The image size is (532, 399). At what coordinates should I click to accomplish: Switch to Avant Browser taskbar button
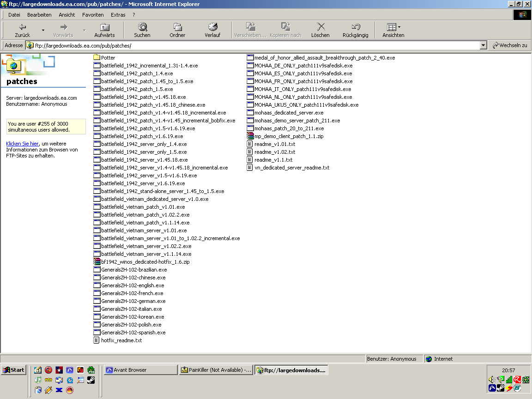click(x=140, y=370)
